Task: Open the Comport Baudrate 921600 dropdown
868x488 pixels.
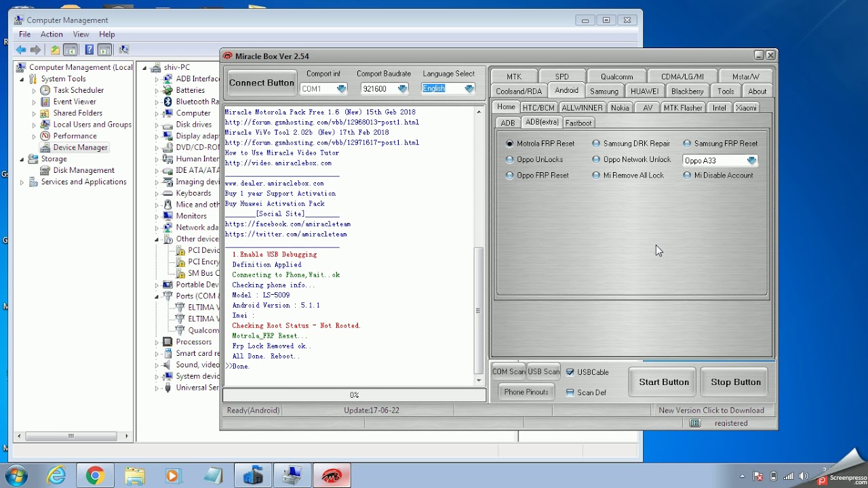Action: click(402, 89)
